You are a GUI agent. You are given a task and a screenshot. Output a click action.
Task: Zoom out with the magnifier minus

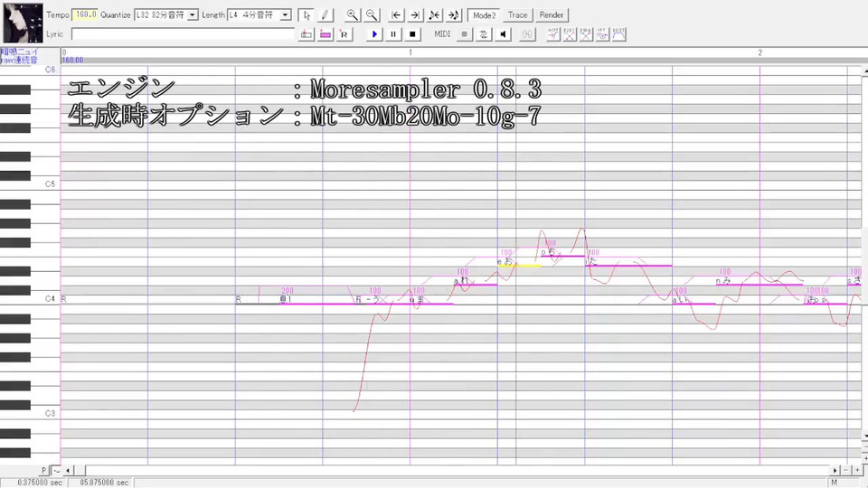coord(372,15)
